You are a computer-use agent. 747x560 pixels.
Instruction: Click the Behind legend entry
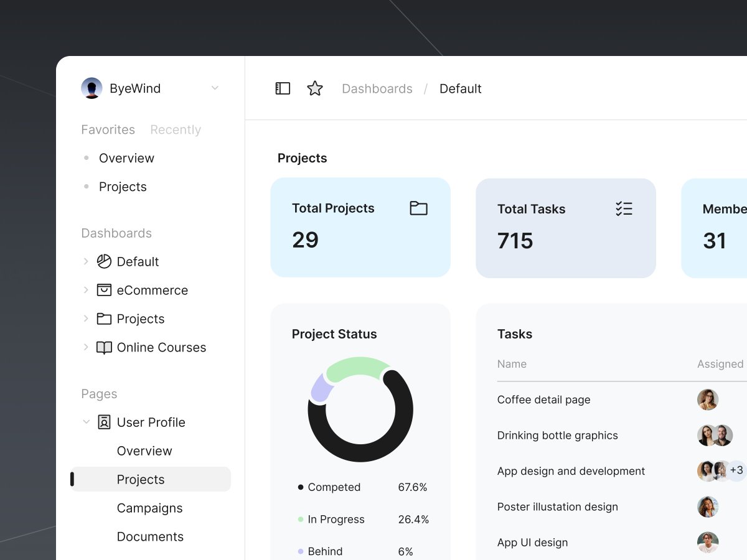[321, 551]
